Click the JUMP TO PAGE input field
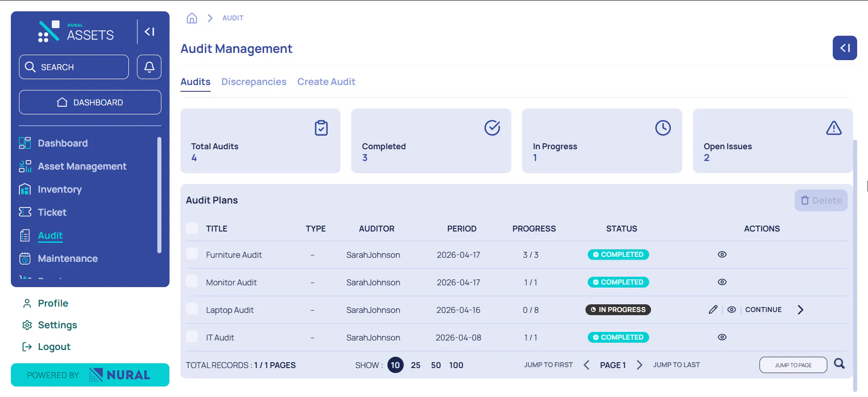The height and width of the screenshot is (397, 868). tap(793, 365)
